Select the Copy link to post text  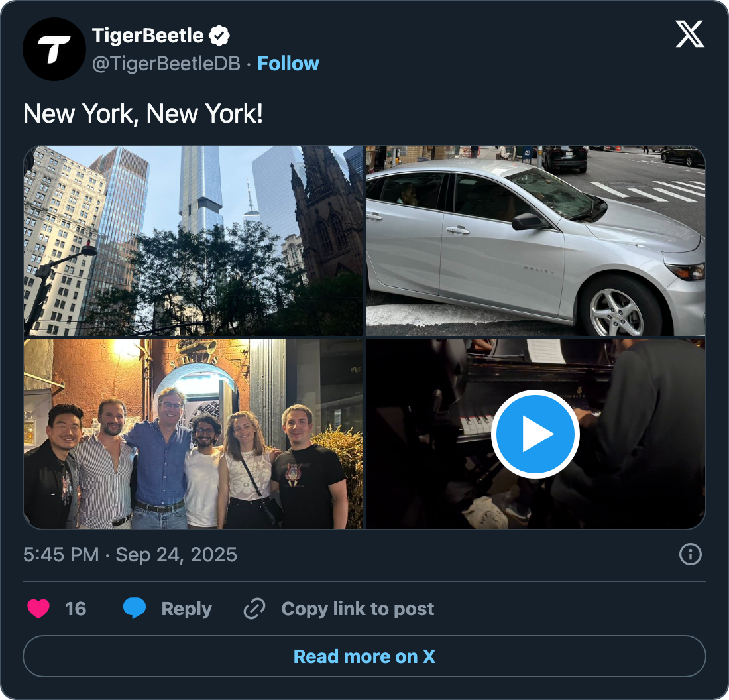[357, 609]
